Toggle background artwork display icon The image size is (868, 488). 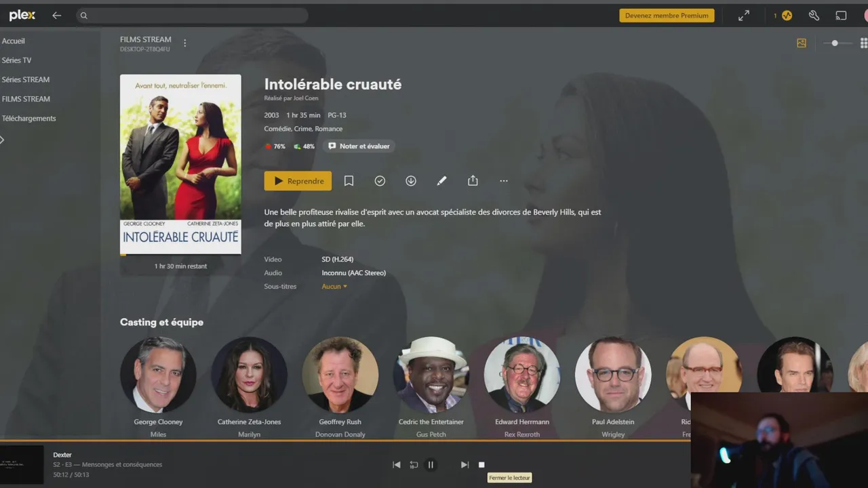(802, 43)
